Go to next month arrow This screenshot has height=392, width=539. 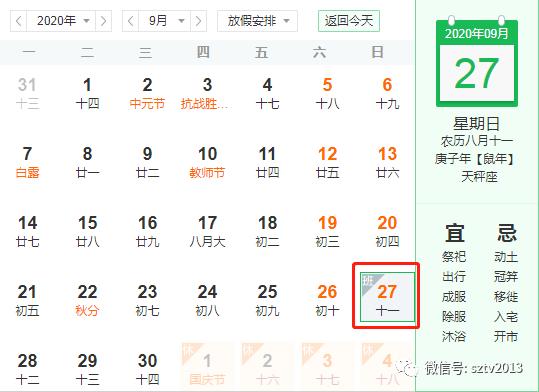[x=198, y=21]
